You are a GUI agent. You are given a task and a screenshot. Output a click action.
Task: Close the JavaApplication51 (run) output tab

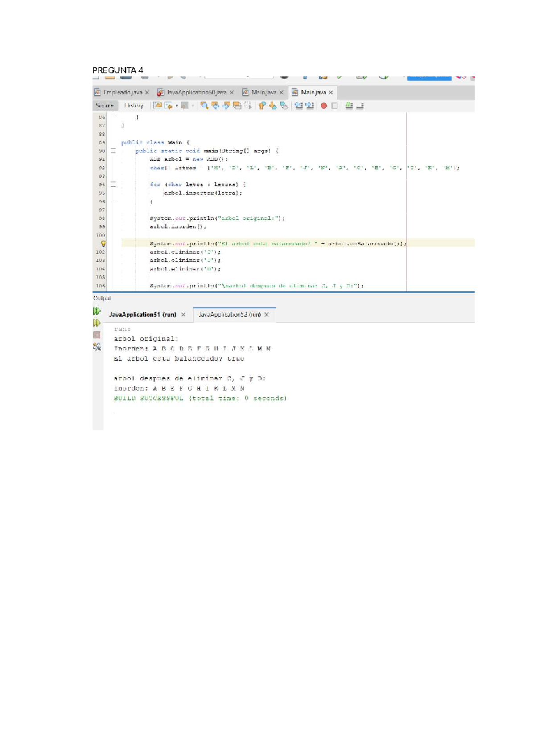tap(183, 315)
